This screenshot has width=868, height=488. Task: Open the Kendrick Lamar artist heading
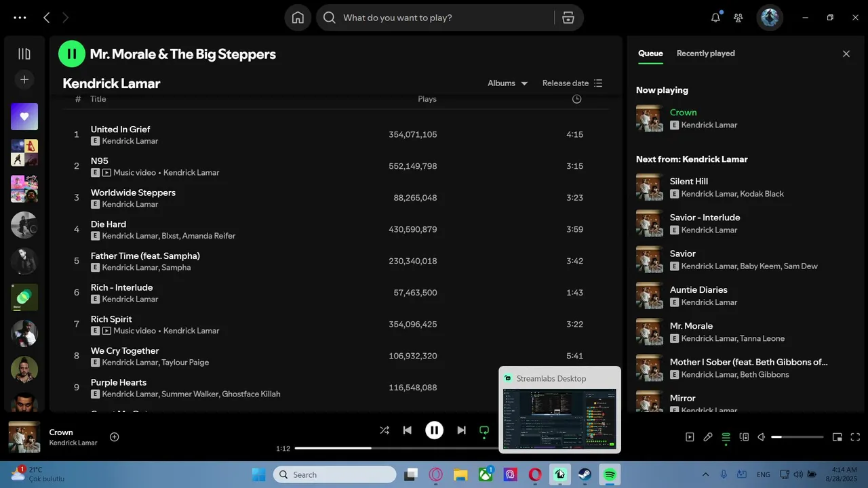(x=111, y=83)
